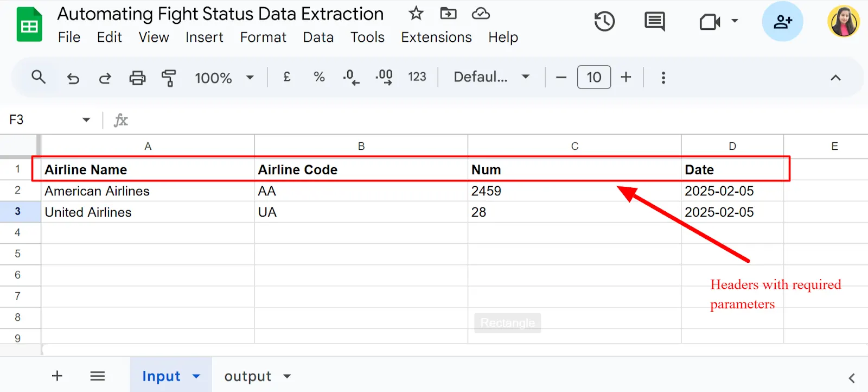Collapse the toolbar with the up chevron
The image size is (868, 392).
tap(835, 78)
